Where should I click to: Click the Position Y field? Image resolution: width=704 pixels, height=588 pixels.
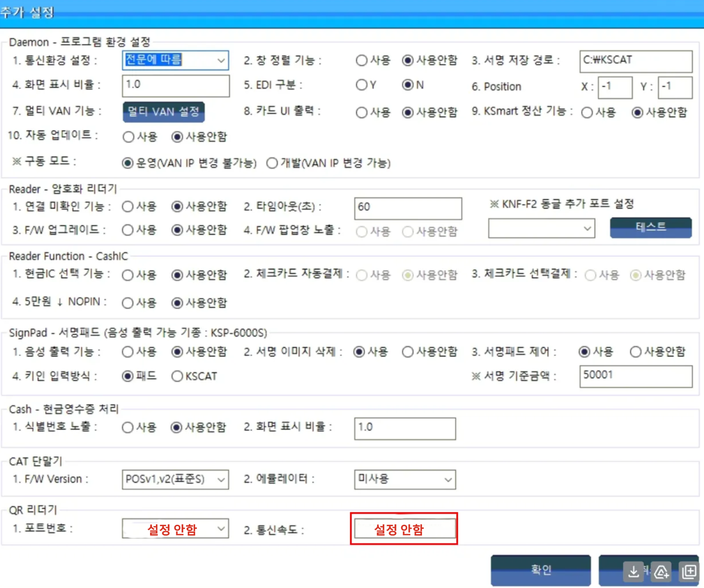(675, 87)
